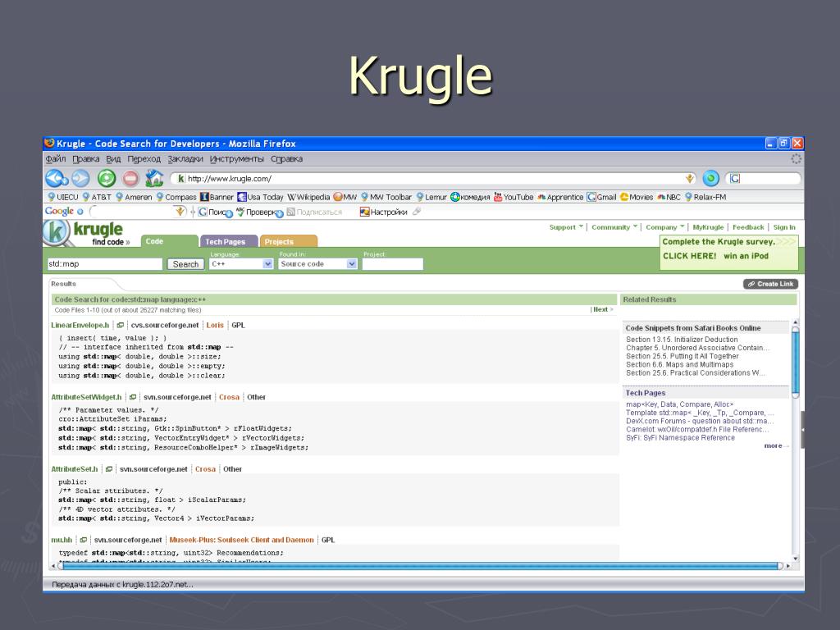
Task: Switch to the Tech Pages tab
Action: pyautogui.click(x=228, y=242)
